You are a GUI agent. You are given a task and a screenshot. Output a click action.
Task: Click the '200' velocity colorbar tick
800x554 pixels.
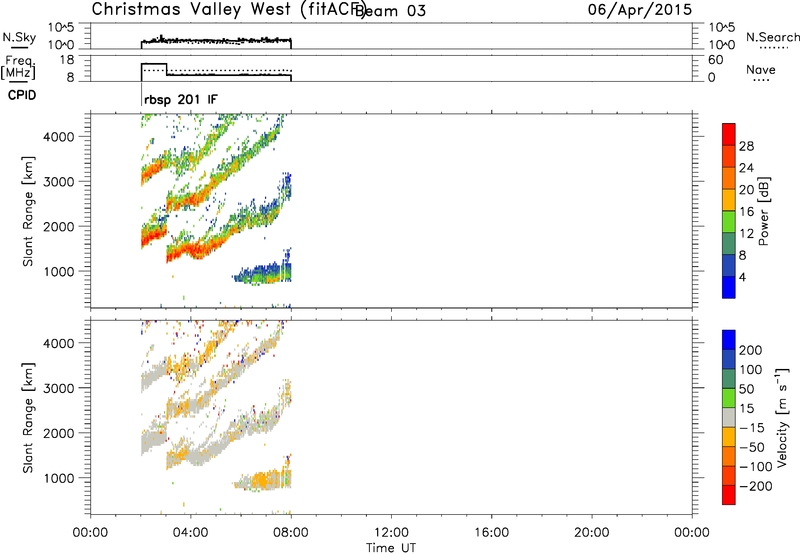[x=751, y=350]
